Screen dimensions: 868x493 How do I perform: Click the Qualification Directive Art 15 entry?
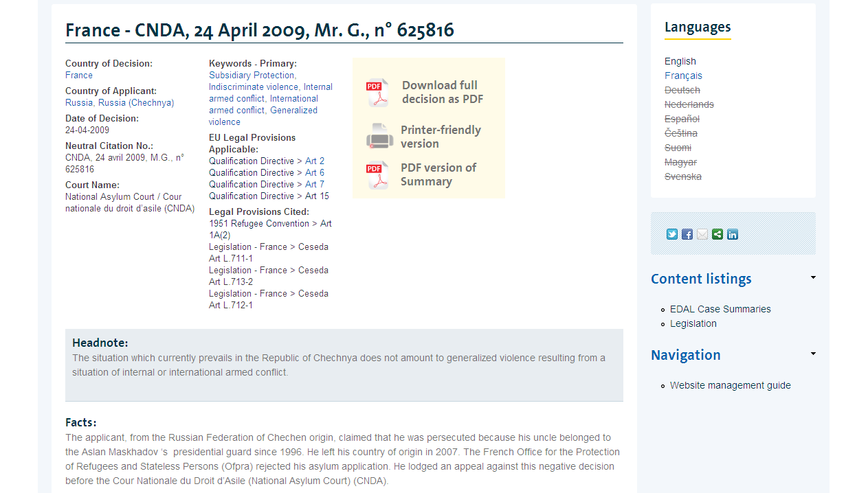(269, 196)
